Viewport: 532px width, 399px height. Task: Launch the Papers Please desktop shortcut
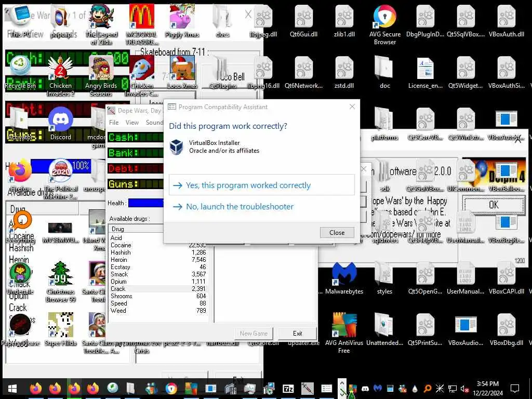tap(20, 329)
